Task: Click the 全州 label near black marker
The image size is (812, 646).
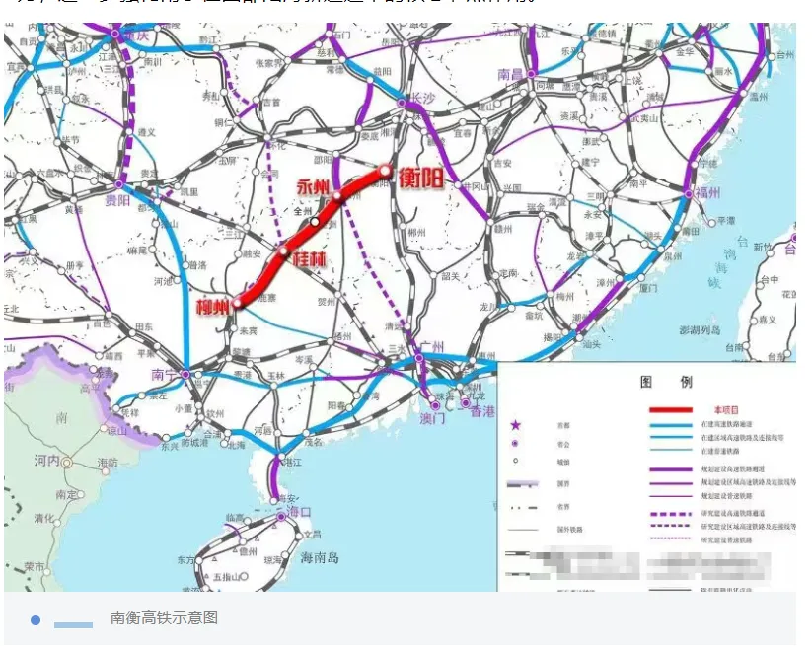Action: pos(303,211)
